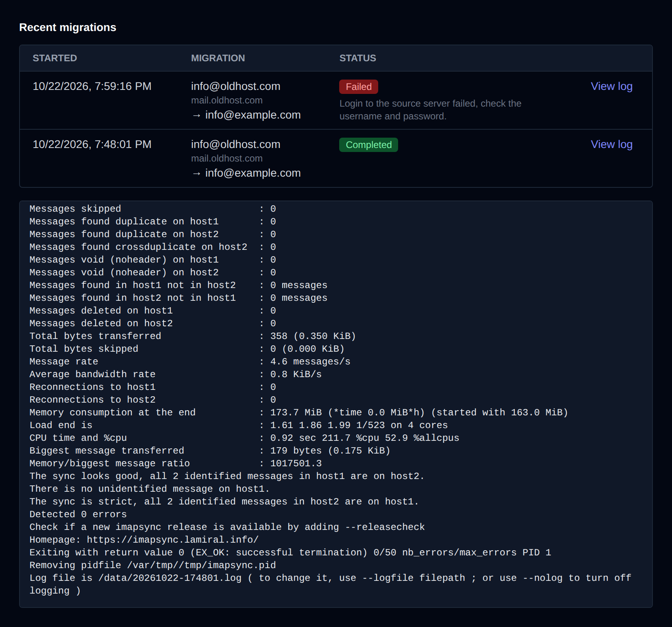Viewport: 672px width, 627px height.
Task: Click info@oldhost.com in the Completed row
Action: tap(236, 144)
